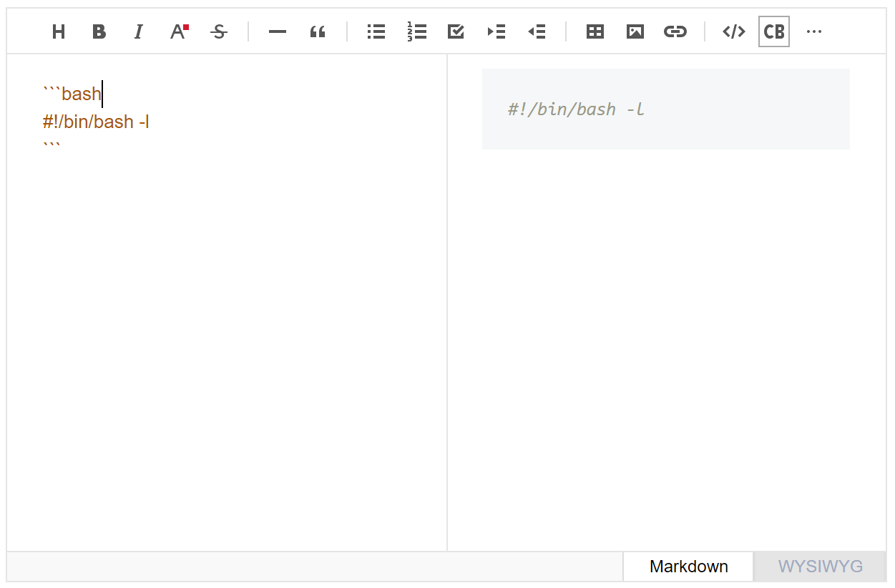Apply Strikethrough formatting
The width and height of the screenshot is (895, 588).
pyautogui.click(x=219, y=31)
